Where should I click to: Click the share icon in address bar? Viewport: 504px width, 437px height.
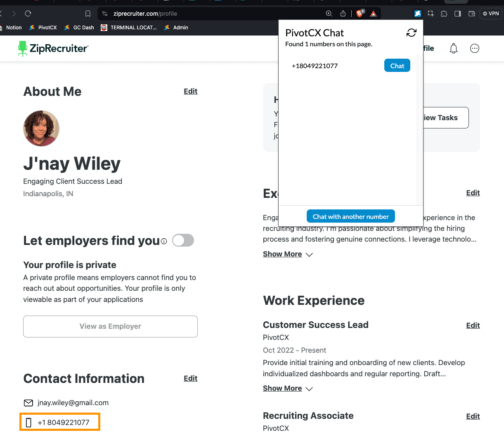[x=343, y=14]
